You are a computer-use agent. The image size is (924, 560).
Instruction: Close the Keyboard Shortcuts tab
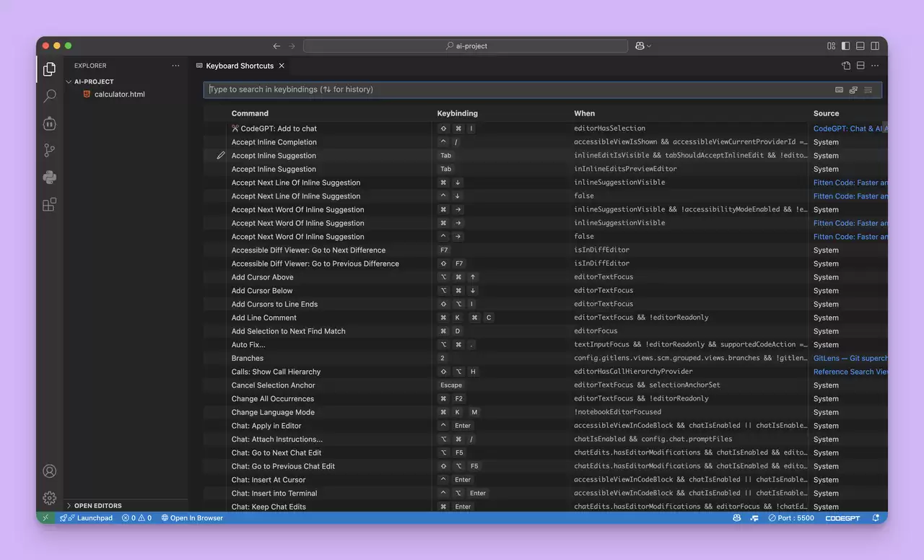(282, 66)
